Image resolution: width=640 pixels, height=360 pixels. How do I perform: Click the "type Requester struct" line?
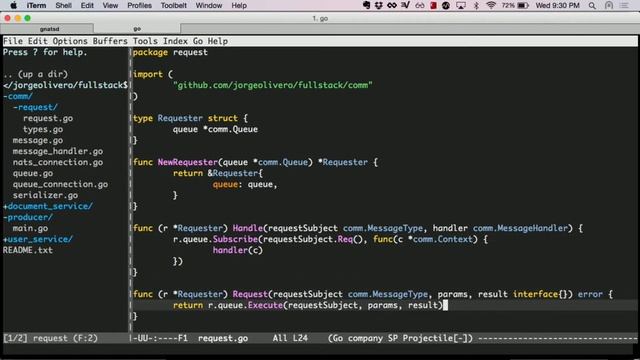point(190,118)
